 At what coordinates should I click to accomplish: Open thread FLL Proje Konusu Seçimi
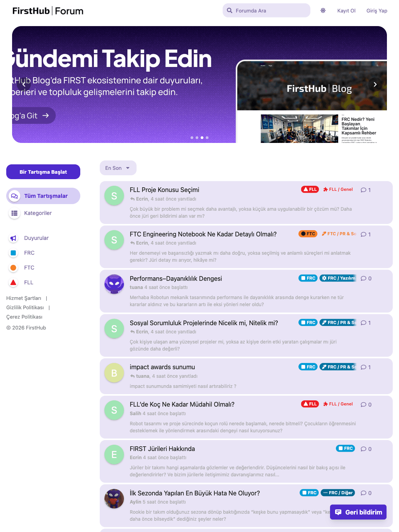point(164,190)
